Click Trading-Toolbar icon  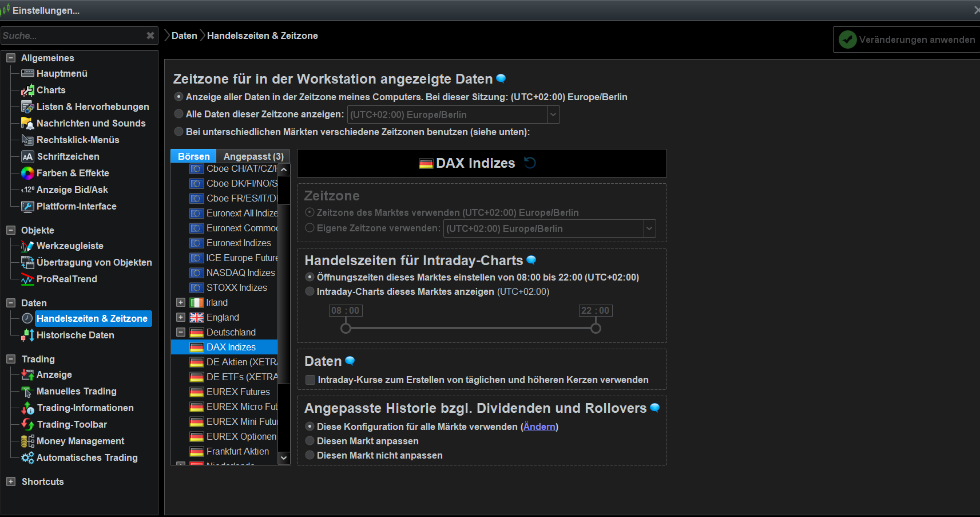[27, 424]
